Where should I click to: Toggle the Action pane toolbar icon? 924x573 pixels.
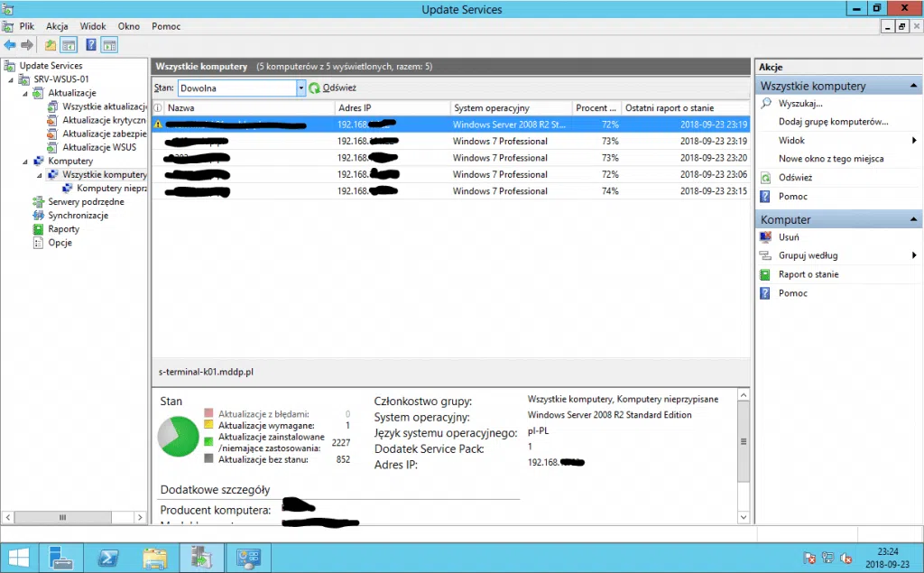109,45
